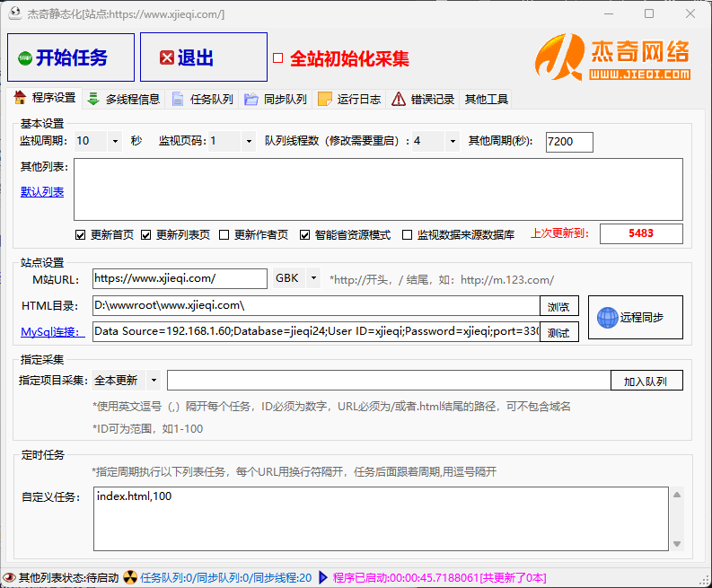Enable the 全站初始化采集 checkbox
The image size is (712, 588).
pos(278,58)
